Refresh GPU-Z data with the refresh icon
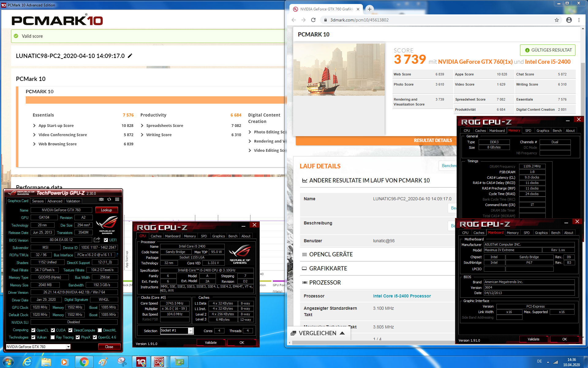The width and height of the screenshot is (588, 368). (x=109, y=199)
